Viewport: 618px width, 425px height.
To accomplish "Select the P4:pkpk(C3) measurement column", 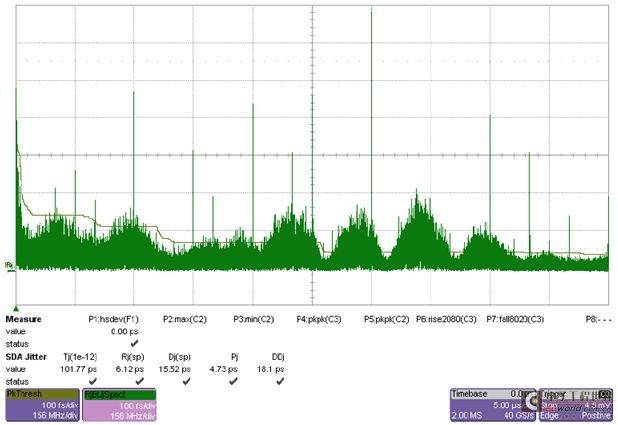I will [x=319, y=319].
